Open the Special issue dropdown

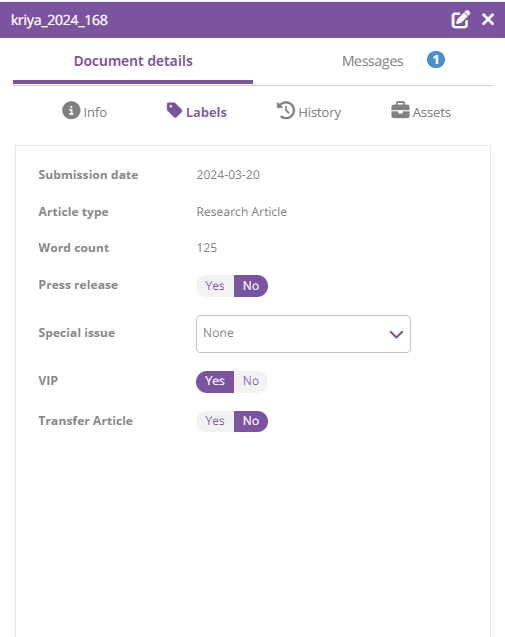point(303,334)
